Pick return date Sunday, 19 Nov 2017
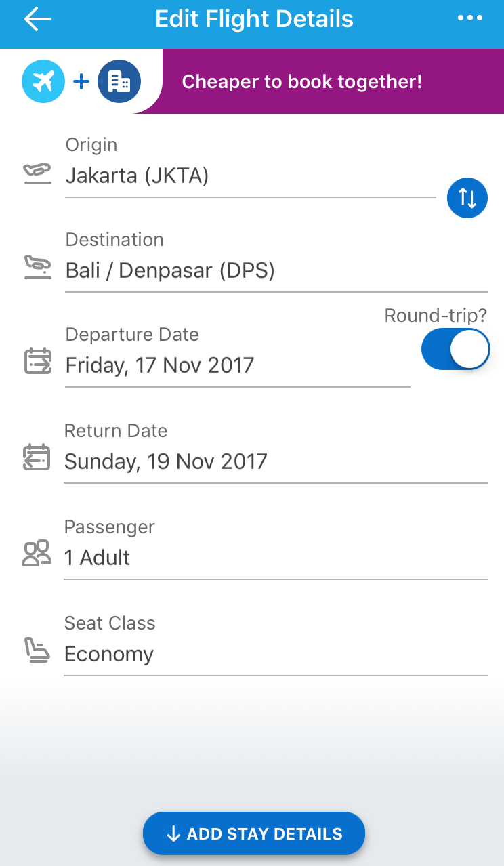 275,461
